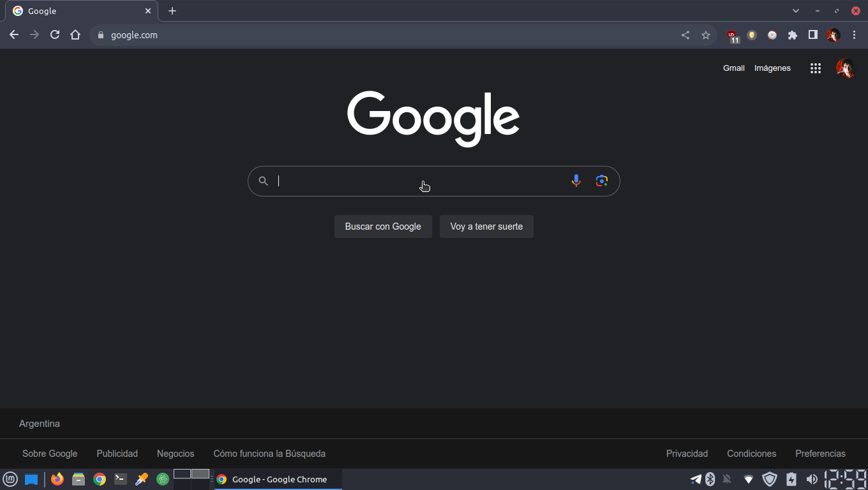Click the magnifier icon in search box

263,181
